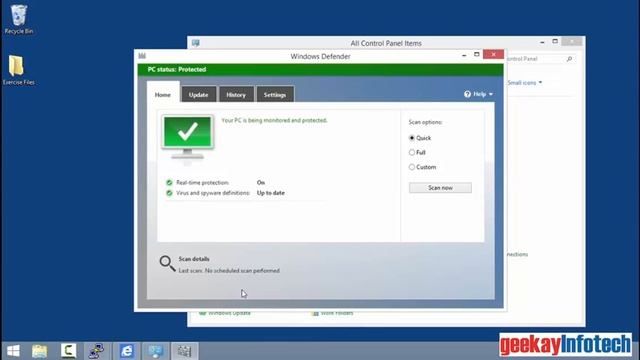This screenshot has height=360, width=640.
Task: Expand the Help dropdown arrow
Action: tap(491, 94)
